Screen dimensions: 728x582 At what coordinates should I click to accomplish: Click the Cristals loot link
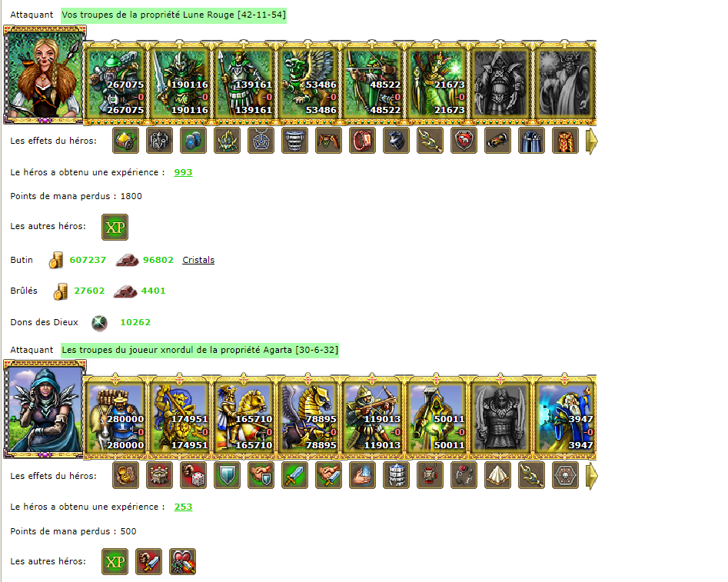coord(198,260)
